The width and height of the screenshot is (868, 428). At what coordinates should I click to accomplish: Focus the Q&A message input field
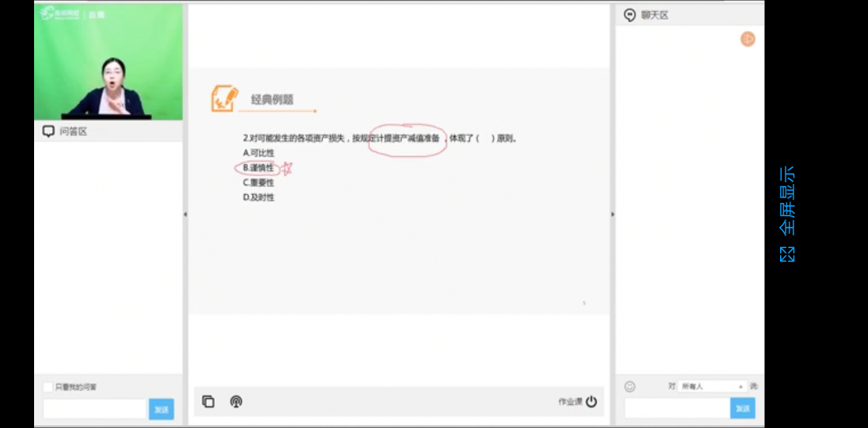[x=94, y=409]
